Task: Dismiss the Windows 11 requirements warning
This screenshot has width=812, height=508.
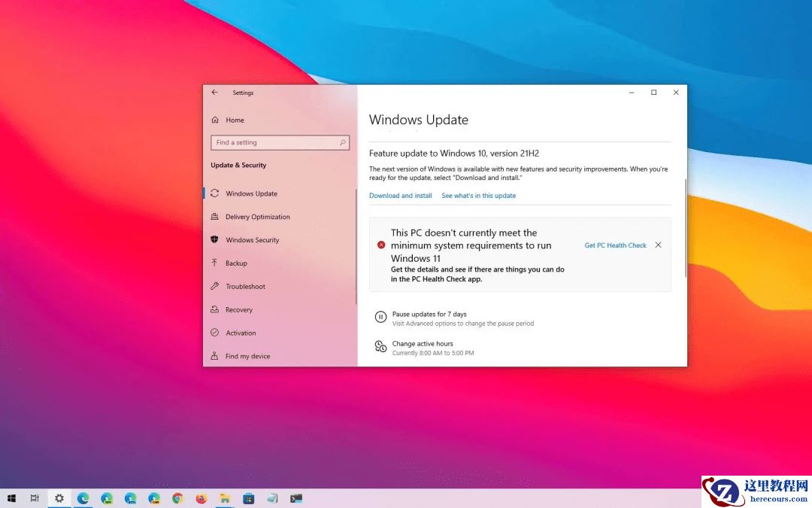Action: tap(658, 245)
